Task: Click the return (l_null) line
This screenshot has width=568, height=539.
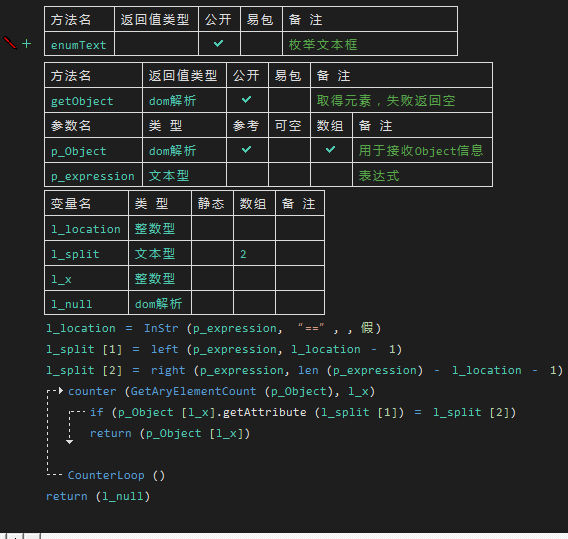Action: [98, 496]
